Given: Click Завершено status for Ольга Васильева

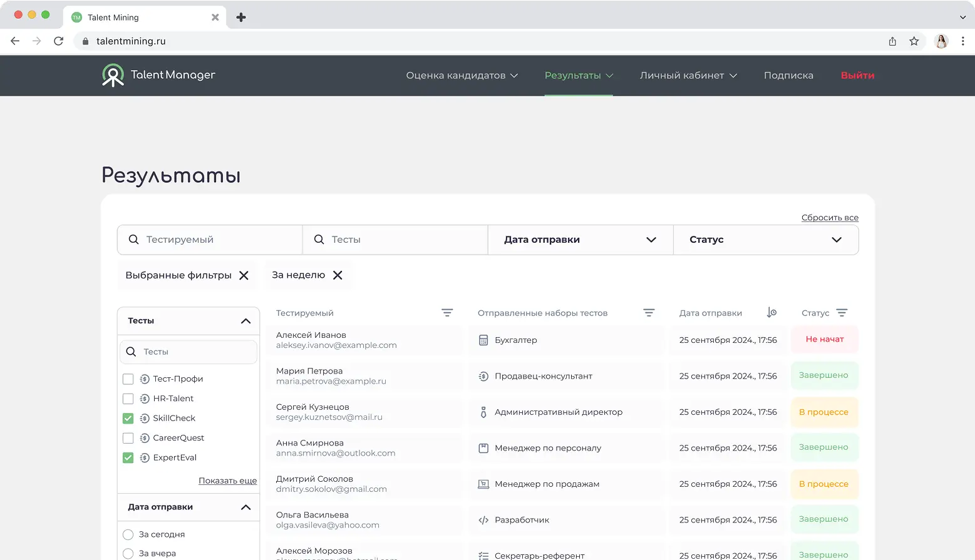Looking at the screenshot, I should click(x=825, y=519).
